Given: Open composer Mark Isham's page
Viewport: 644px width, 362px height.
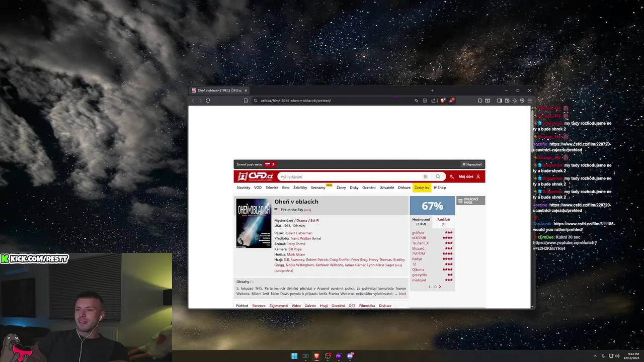Looking at the screenshot, I should point(296,254).
